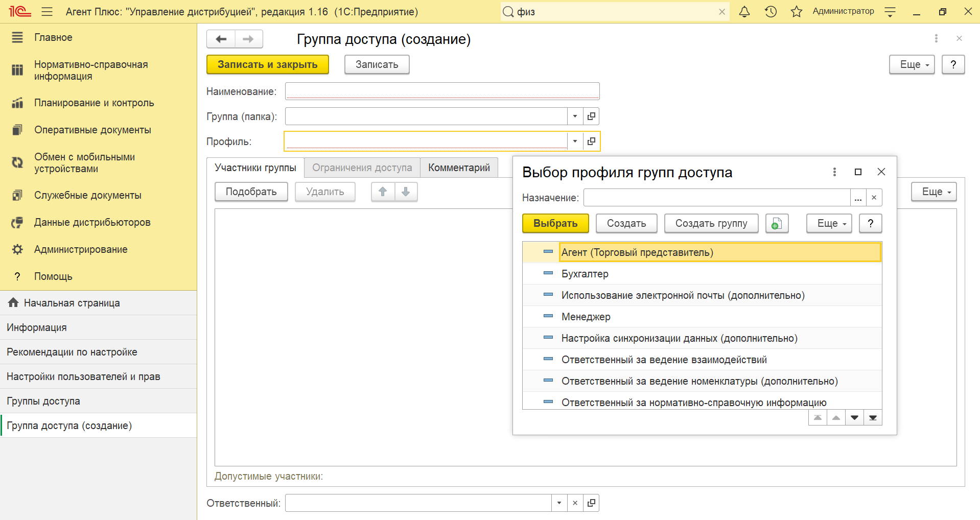Select the Бухгалтер profile row
The image size is (980, 520).
[x=702, y=274]
